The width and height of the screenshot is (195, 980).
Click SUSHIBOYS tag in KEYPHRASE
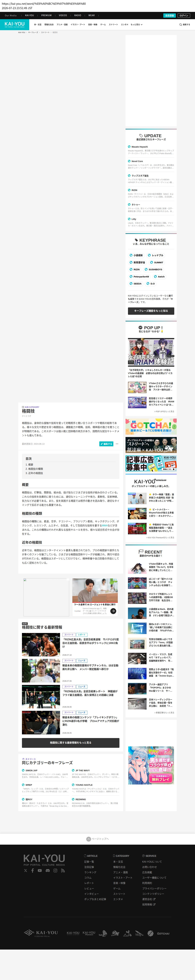point(154,269)
